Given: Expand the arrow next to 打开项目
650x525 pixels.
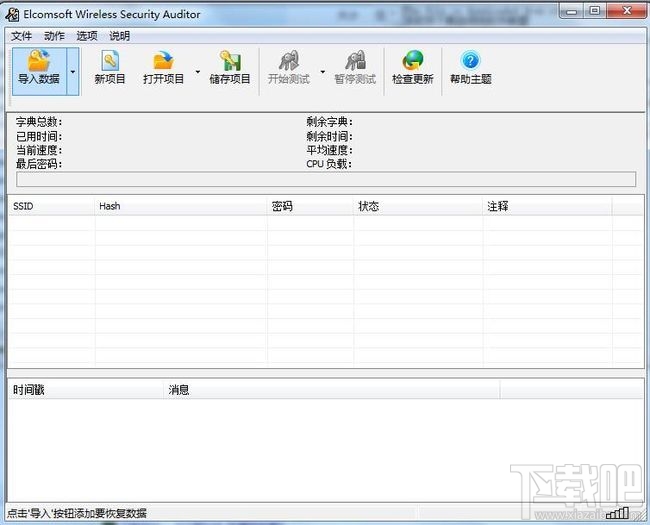Looking at the screenshot, I should [x=198, y=71].
